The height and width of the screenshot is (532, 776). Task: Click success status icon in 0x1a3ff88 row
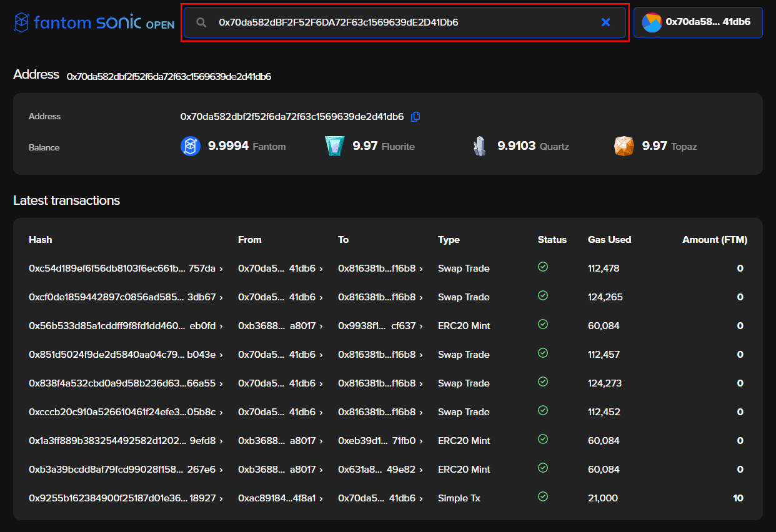pyautogui.click(x=543, y=439)
